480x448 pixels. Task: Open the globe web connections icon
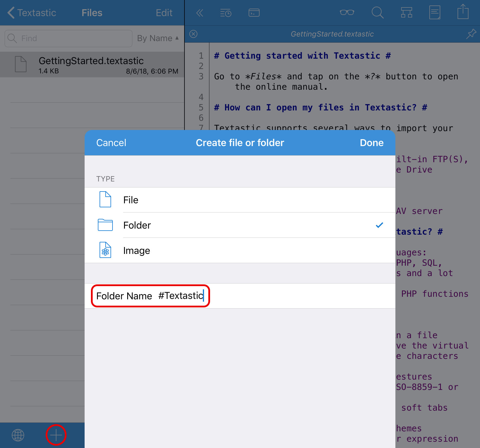tap(18, 435)
